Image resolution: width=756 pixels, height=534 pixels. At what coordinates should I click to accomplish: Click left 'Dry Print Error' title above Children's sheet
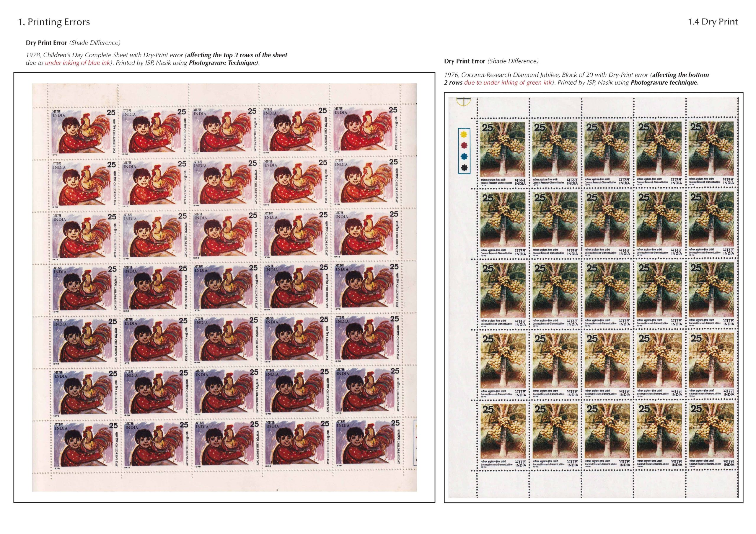46,43
